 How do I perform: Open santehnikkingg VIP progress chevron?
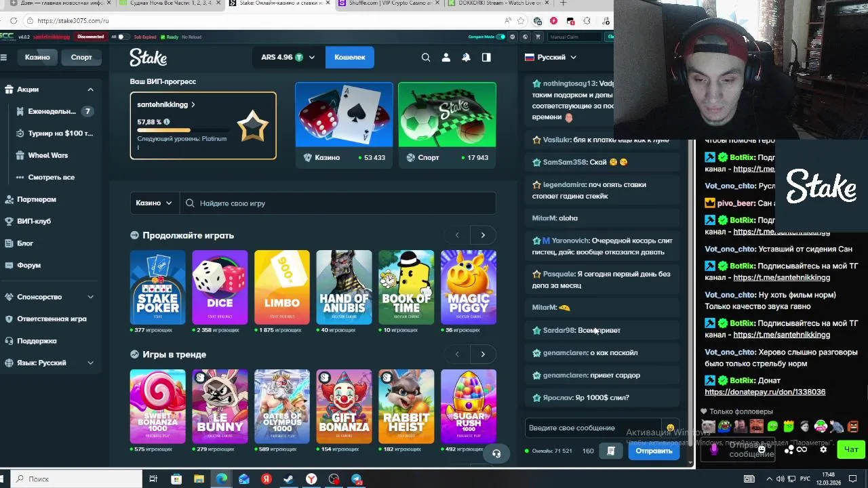(x=193, y=105)
